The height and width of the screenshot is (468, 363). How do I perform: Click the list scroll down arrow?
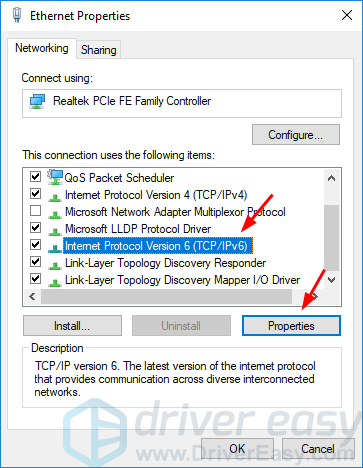[x=331, y=280]
